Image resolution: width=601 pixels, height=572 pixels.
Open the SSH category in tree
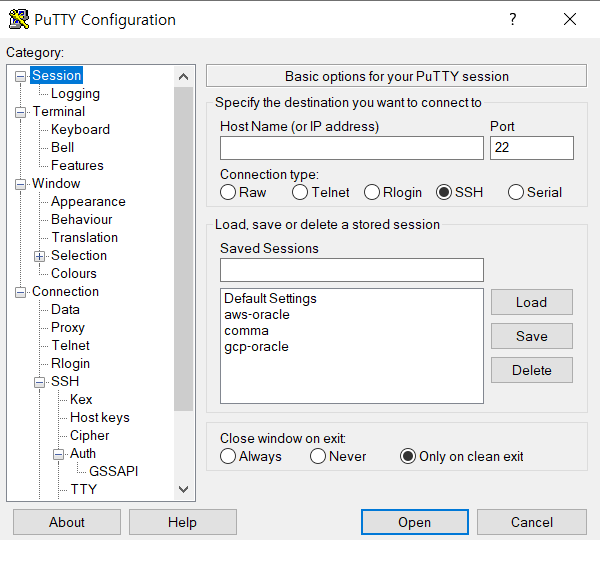click(65, 382)
